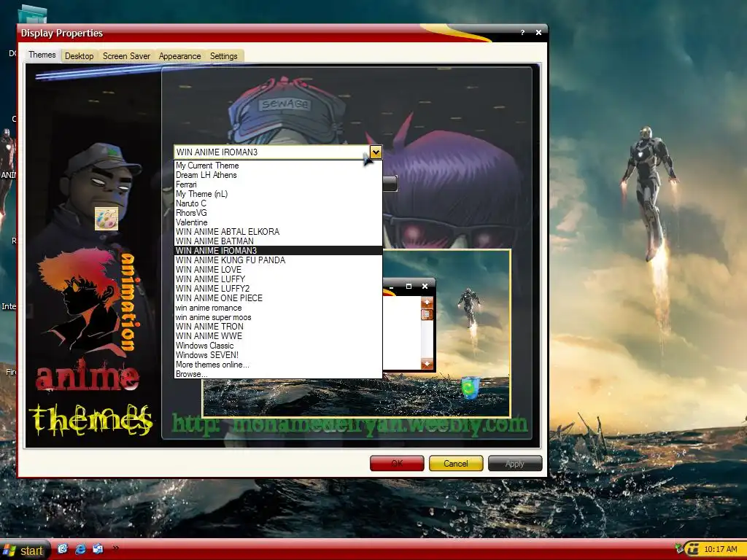The width and height of the screenshot is (747, 560).
Task: Choose WIN ANIME KUNG FU PANDA
Action: point(278,260)
